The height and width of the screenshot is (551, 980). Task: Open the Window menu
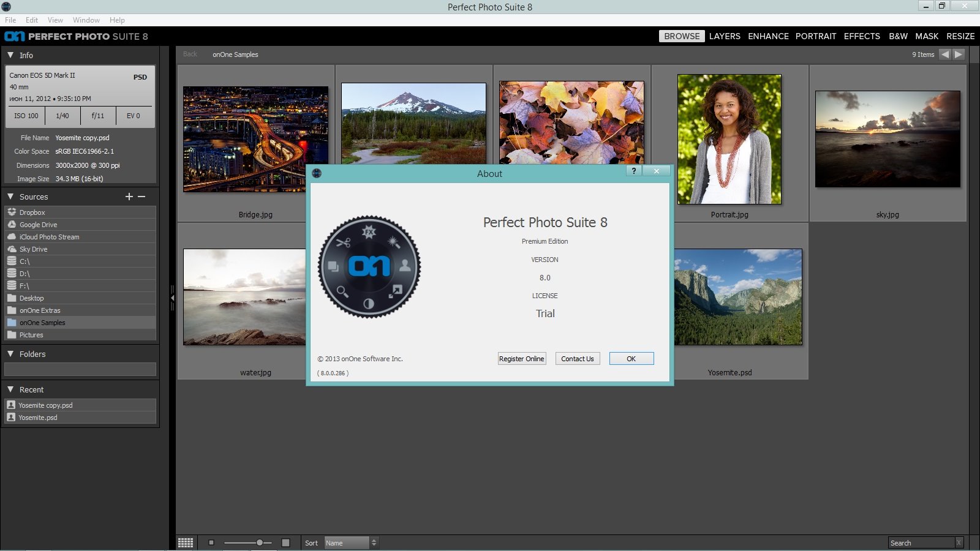coord(86,20)
